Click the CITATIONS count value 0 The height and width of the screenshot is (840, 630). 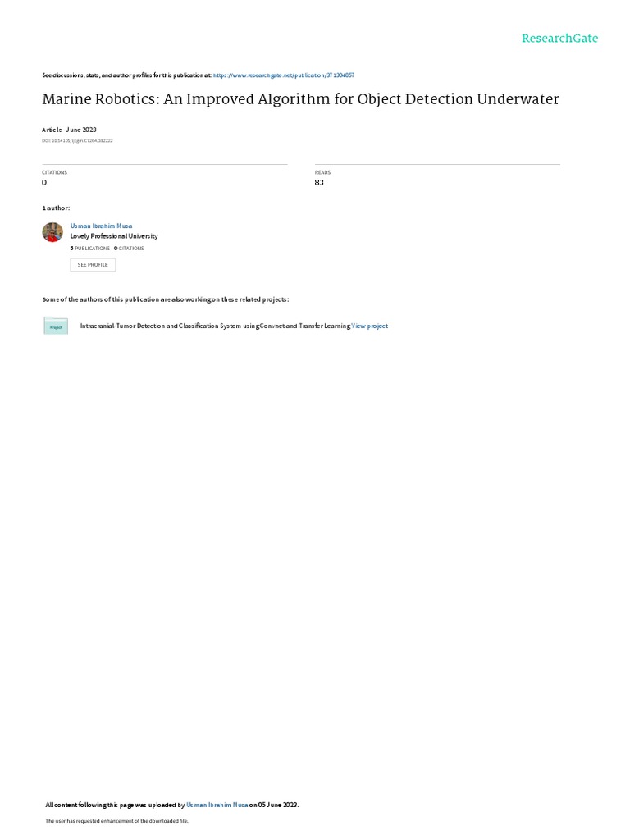click(x=44, y=183)
